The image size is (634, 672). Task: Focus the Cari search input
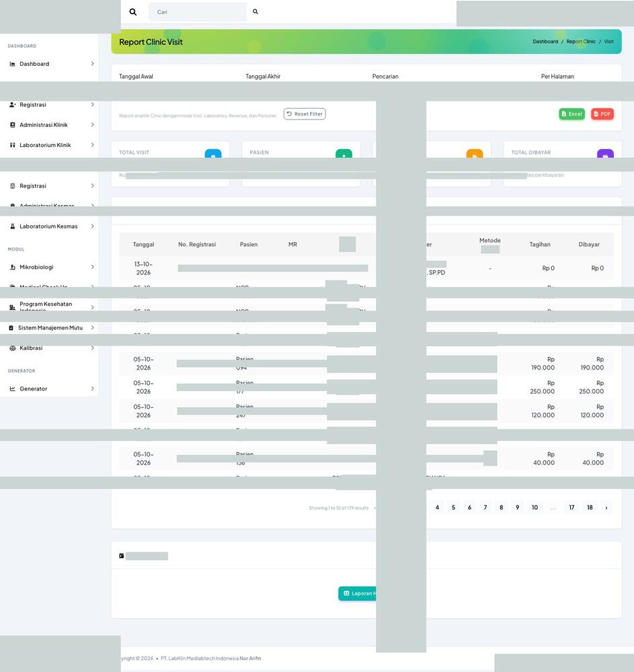198,12
